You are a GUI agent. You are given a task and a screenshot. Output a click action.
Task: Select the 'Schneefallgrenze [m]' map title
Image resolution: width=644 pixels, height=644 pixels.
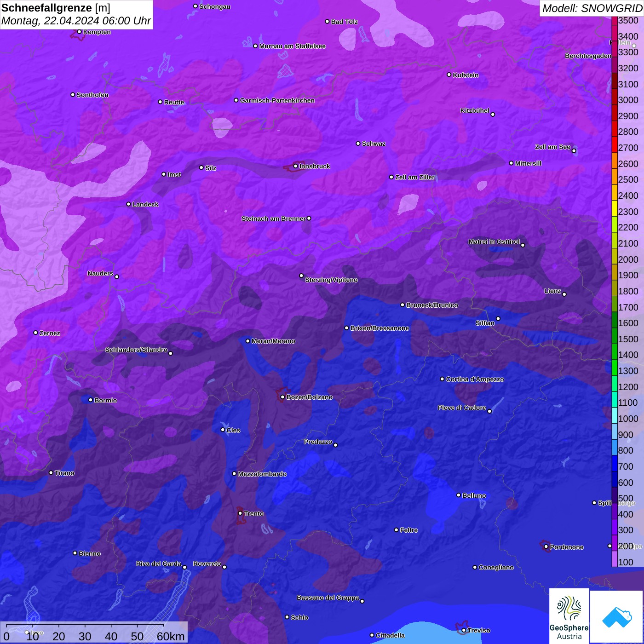(x=56, y=8)
